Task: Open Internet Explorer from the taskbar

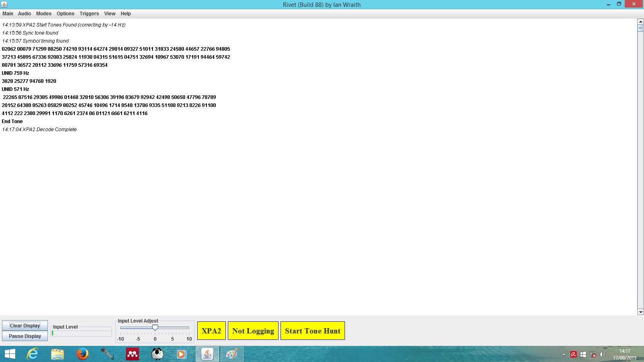Action: click(32, 354)
